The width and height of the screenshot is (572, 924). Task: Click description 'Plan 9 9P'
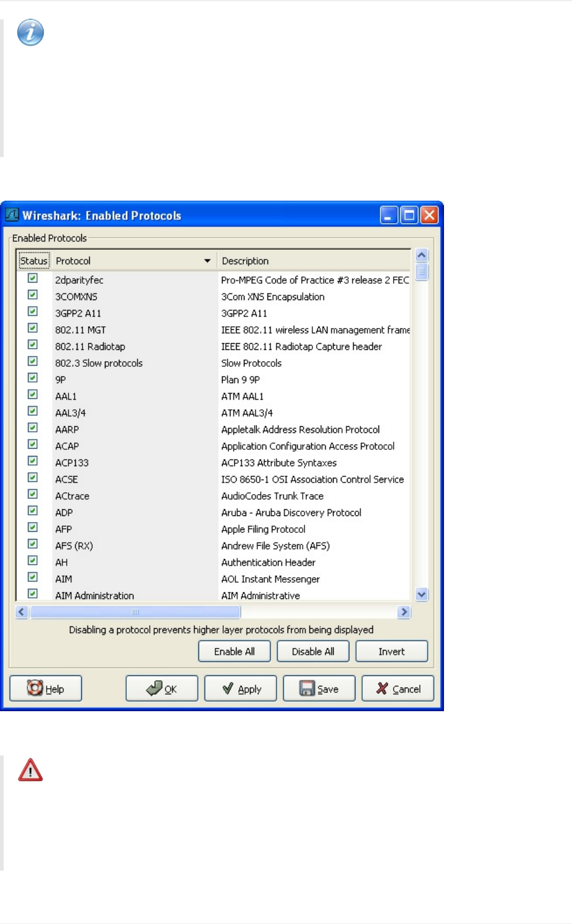[x=240, y=380]
